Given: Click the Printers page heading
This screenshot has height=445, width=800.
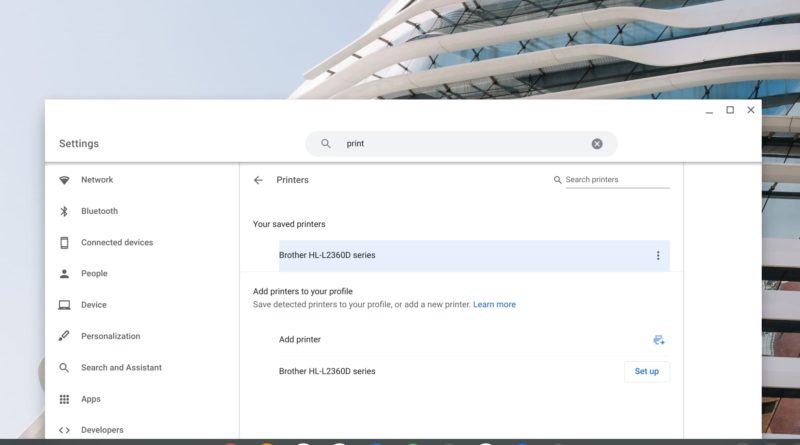Looking at the screenshot, I should click(x=292, y=180).
